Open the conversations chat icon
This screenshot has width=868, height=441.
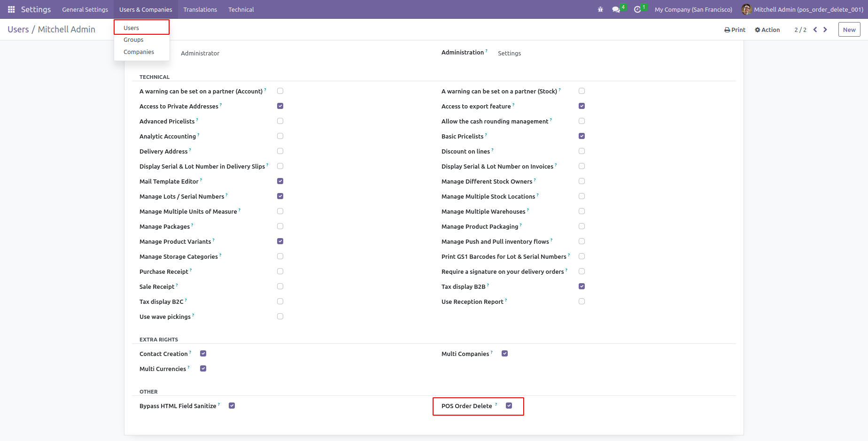coord(616,9)
